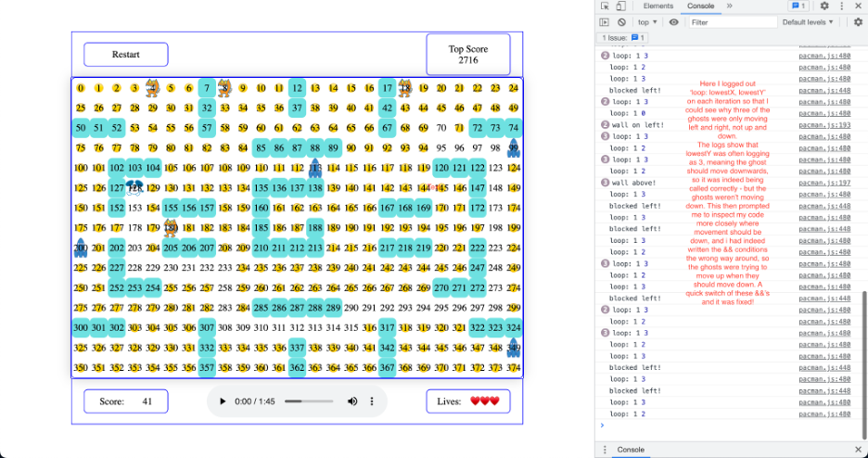This screenshot has height=458, width=868.
Task: Close the bottom Console drawer
Action: (858, 450)
